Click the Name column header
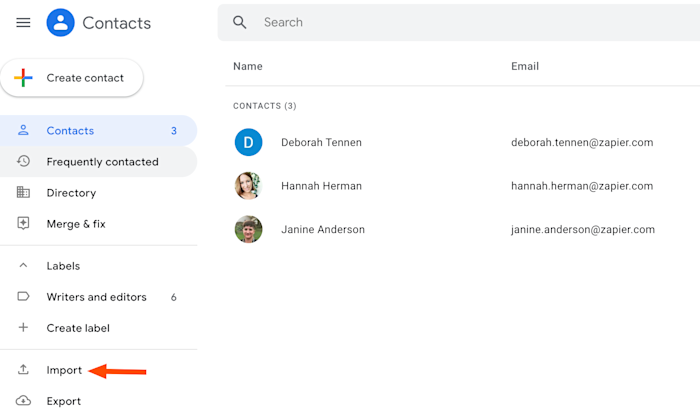The height and width of the screenshot is (415, 700). tap(248, 66)
